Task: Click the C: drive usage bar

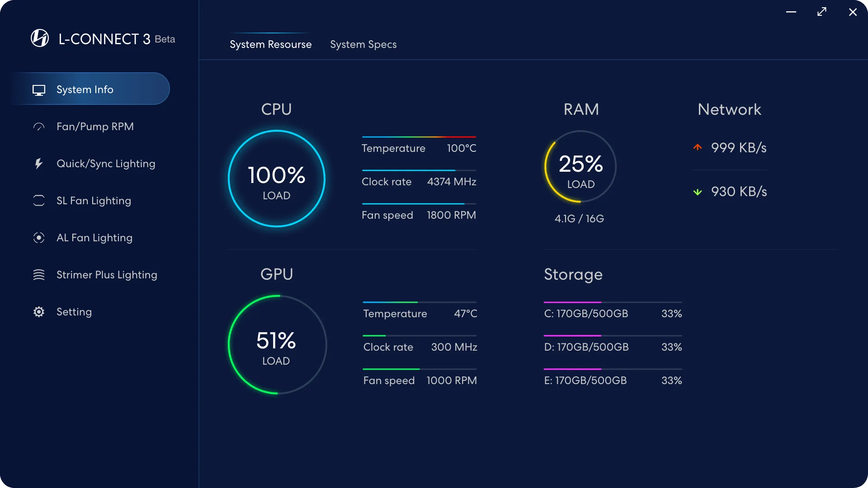Action: 613,302
